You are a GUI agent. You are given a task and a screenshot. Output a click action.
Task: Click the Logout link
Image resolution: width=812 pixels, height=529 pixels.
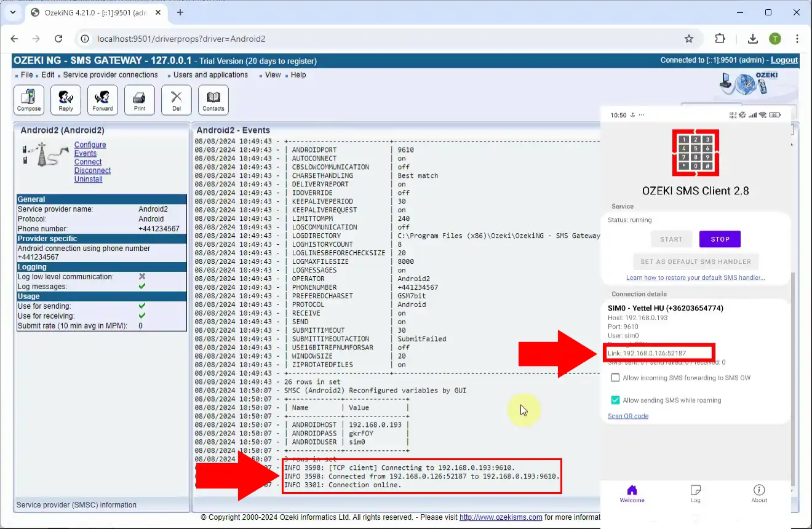click(784, 60)
